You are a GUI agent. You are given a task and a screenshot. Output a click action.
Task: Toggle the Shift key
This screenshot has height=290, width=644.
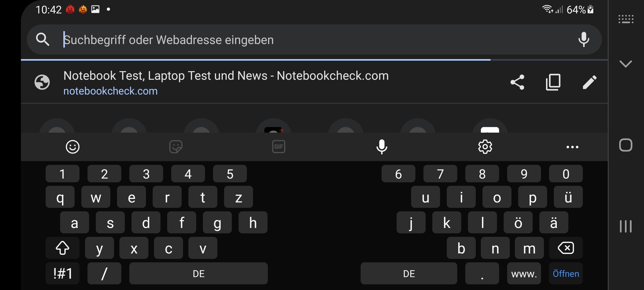pos(63,248)
